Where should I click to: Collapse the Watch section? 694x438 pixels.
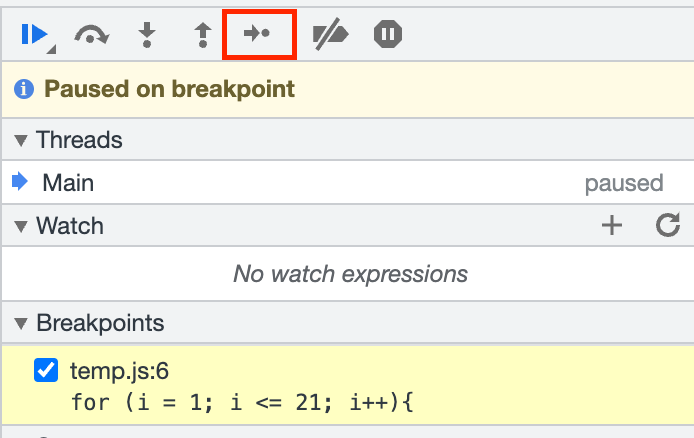click(21, 226)
